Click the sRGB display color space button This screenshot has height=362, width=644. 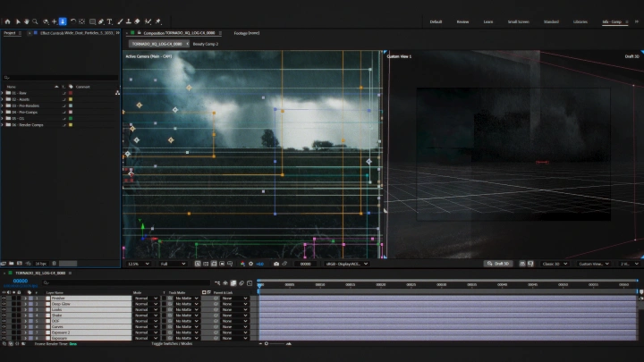[347, 264]
